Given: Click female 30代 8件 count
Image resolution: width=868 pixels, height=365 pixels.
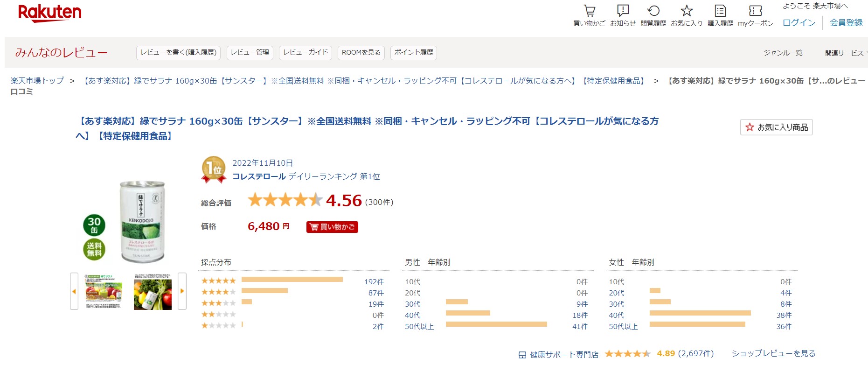Looking at the screenshot, I should point(786,304).
